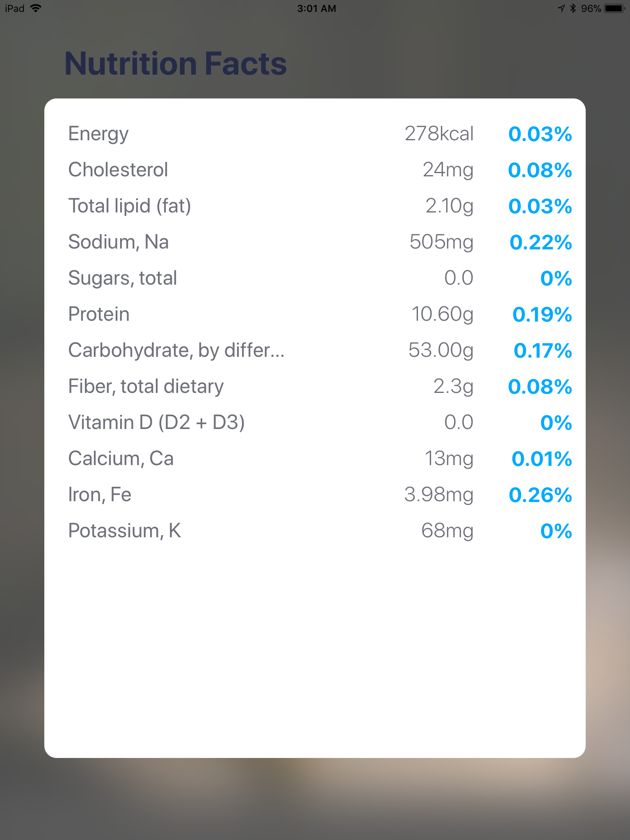
Task: Tap the Vitamin D (D2 + D3) label
Action: point(156,422)
